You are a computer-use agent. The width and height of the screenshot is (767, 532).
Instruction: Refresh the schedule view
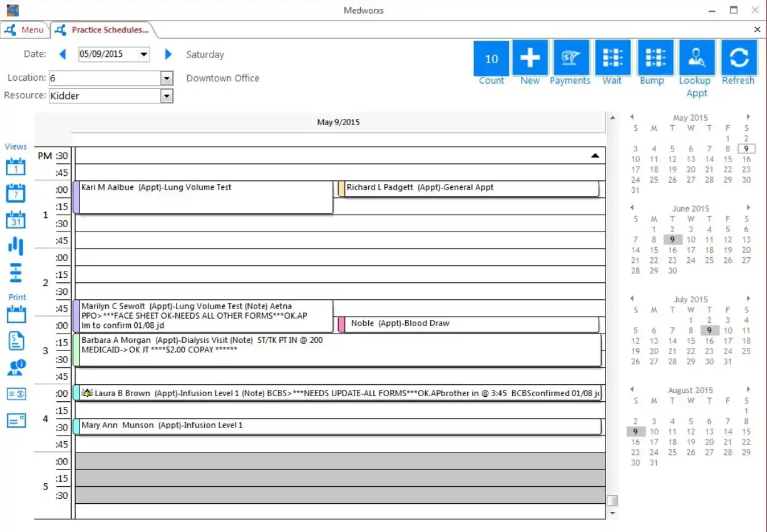[739, 58]
